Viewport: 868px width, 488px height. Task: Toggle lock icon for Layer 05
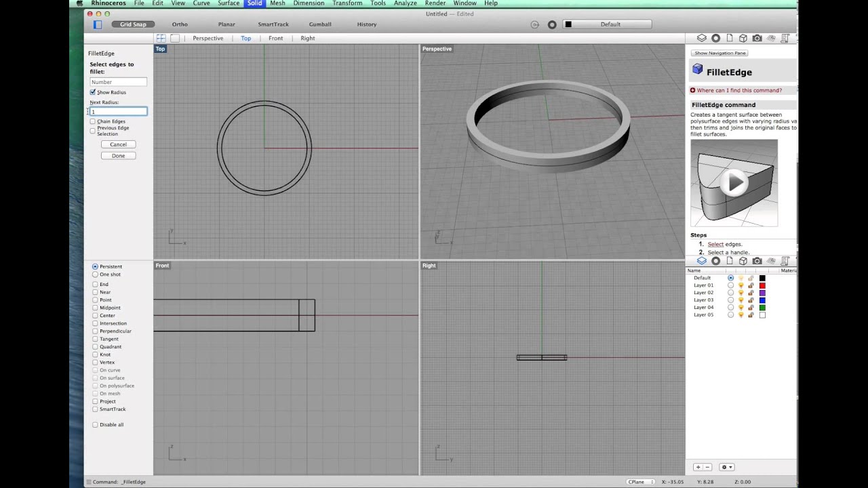pyautogui.click(x=751, y=314)
